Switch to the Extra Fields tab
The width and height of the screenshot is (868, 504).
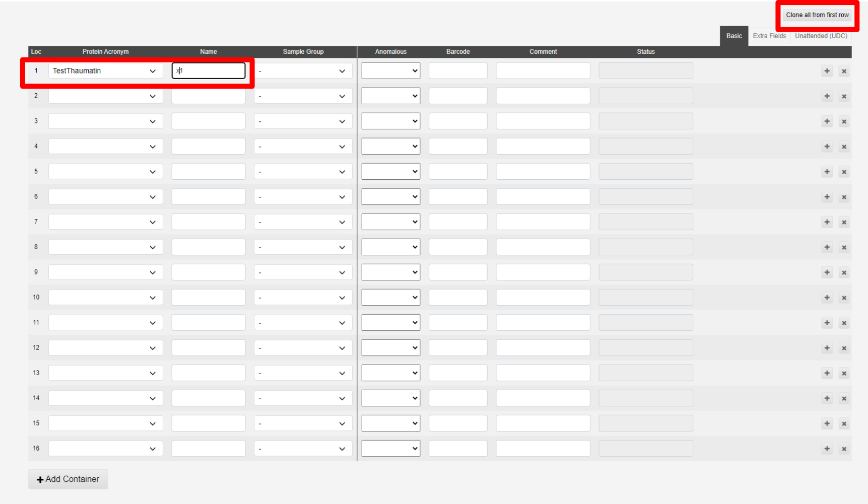pos(769,36)
